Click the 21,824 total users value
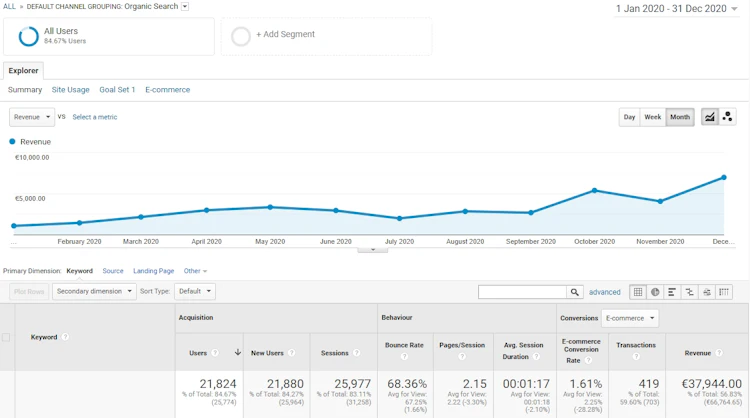This screenshot has width=750, height=418. (x=218, y=384)
